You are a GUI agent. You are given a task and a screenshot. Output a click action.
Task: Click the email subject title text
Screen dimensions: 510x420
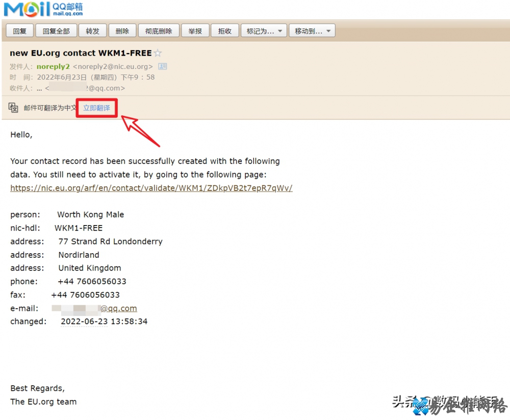click(81, 53)
